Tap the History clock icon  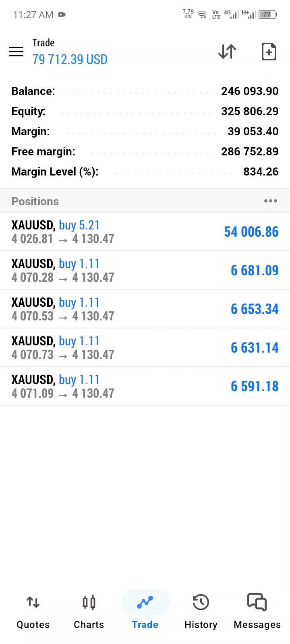201,603
